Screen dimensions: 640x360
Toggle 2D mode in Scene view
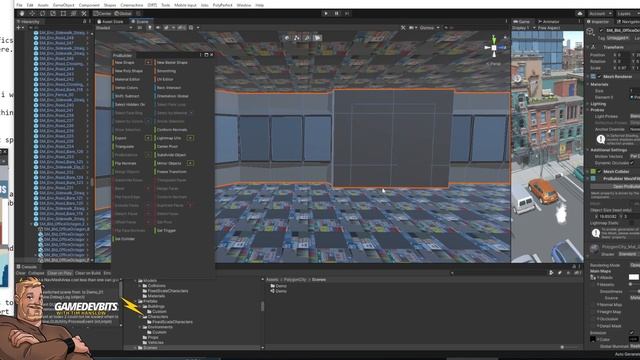click(140, 28)
